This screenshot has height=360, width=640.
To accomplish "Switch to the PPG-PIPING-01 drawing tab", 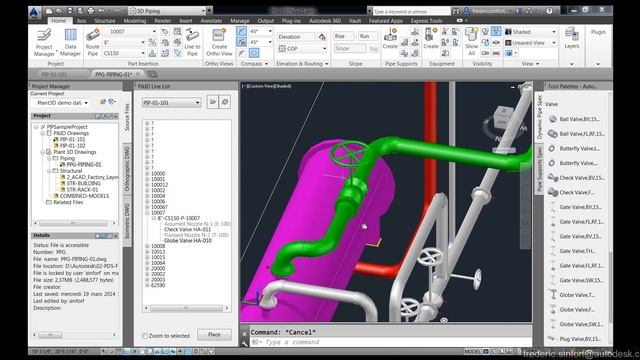I will pyautogui.click(x=113, y=74).
